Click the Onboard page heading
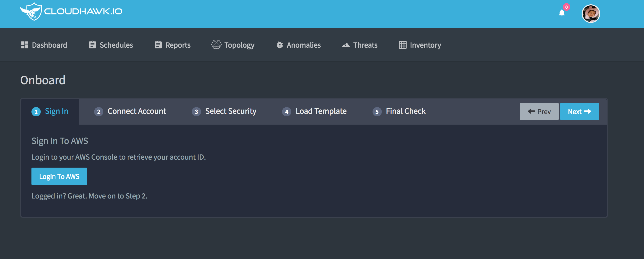644x259 pixels. (43, 80)
